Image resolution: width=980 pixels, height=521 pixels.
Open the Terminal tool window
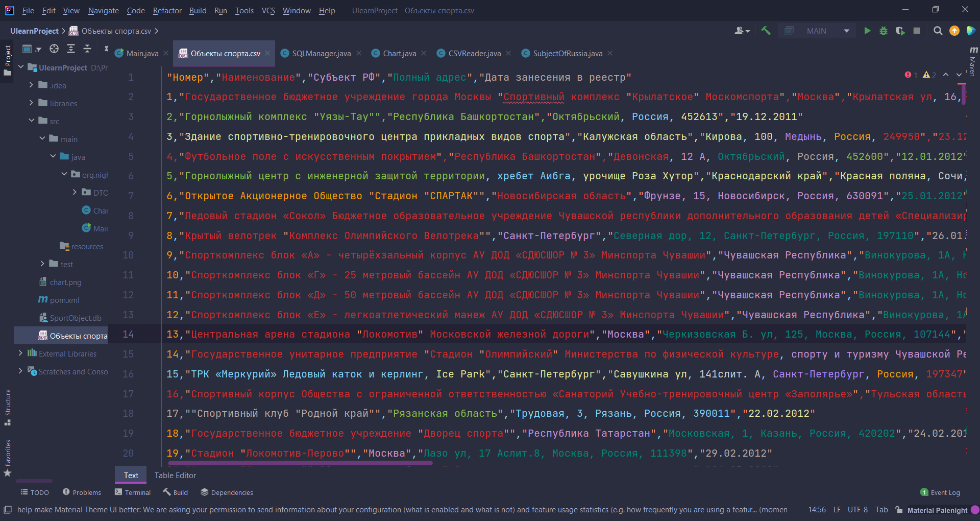[x=132, y=492]
